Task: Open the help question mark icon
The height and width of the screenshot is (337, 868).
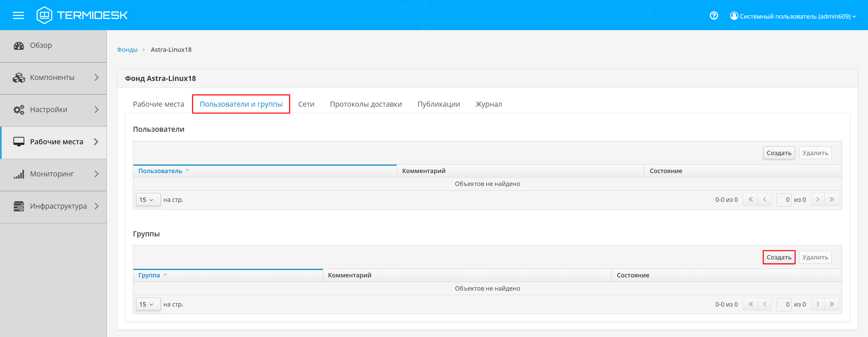Action: [714, 16]
